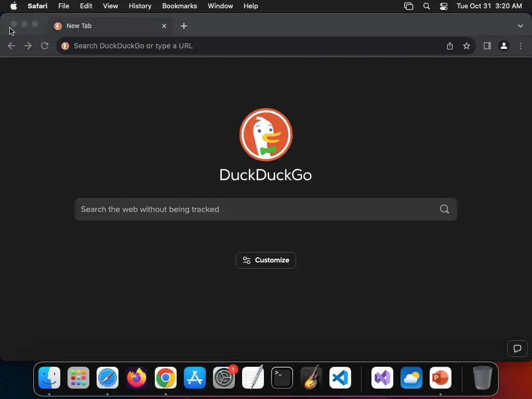Select the New Tab tab
This screenshot has width=532, height=399.
110,26
